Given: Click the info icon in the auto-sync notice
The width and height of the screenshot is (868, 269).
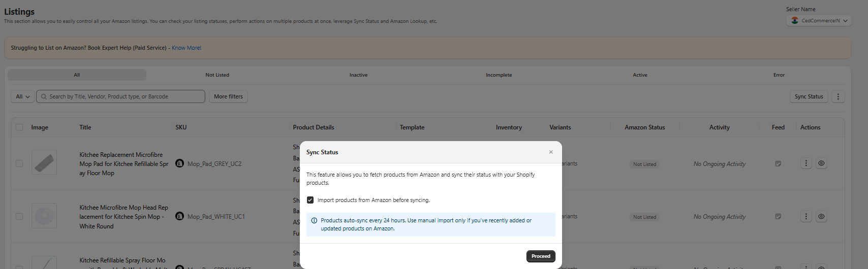Looking at the screenshot, I should coord(314,221).
